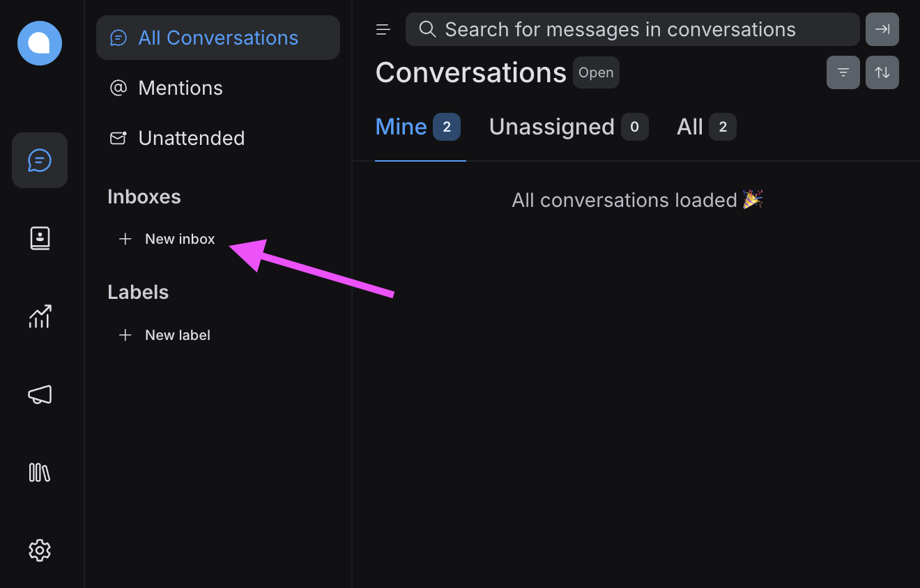Open the Conversations sidebar icon
The width and height of the screenshot is (920, 588).
tap(40, 160)
